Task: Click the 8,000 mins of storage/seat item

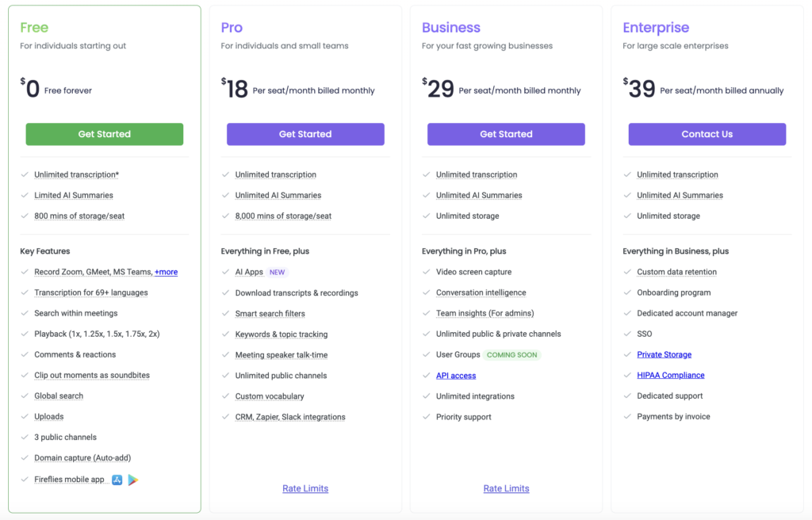Action: tap(283, 216)
